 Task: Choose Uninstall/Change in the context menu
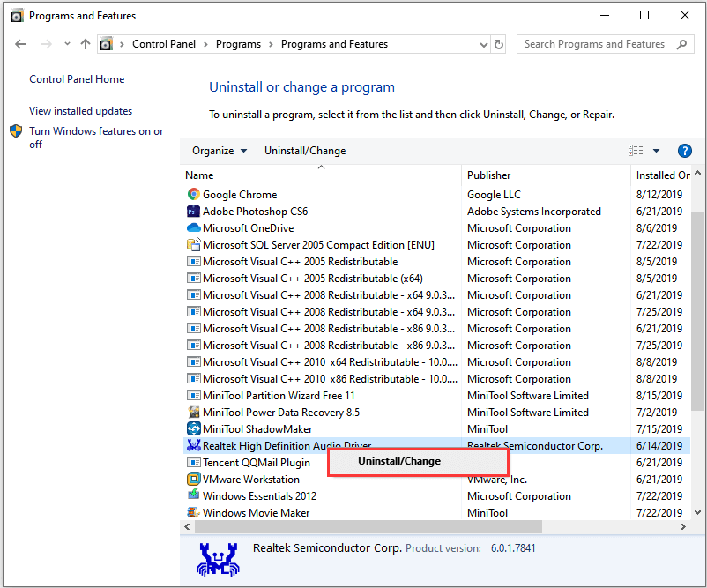418,461
